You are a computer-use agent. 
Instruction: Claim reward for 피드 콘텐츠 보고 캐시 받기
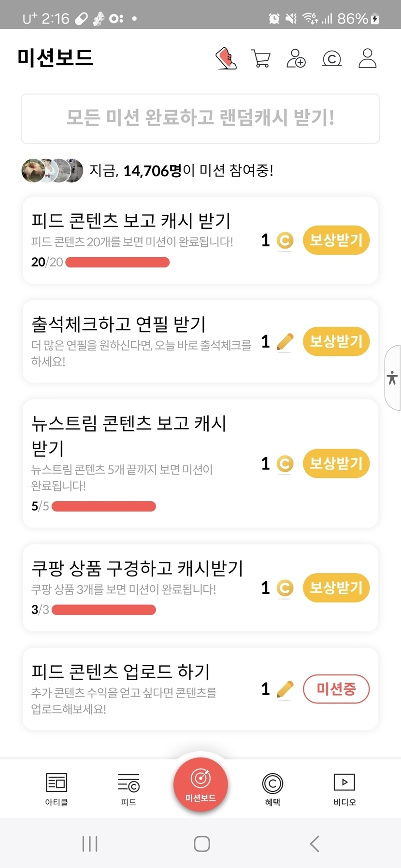pyautogui.click(x=336, y=240)
